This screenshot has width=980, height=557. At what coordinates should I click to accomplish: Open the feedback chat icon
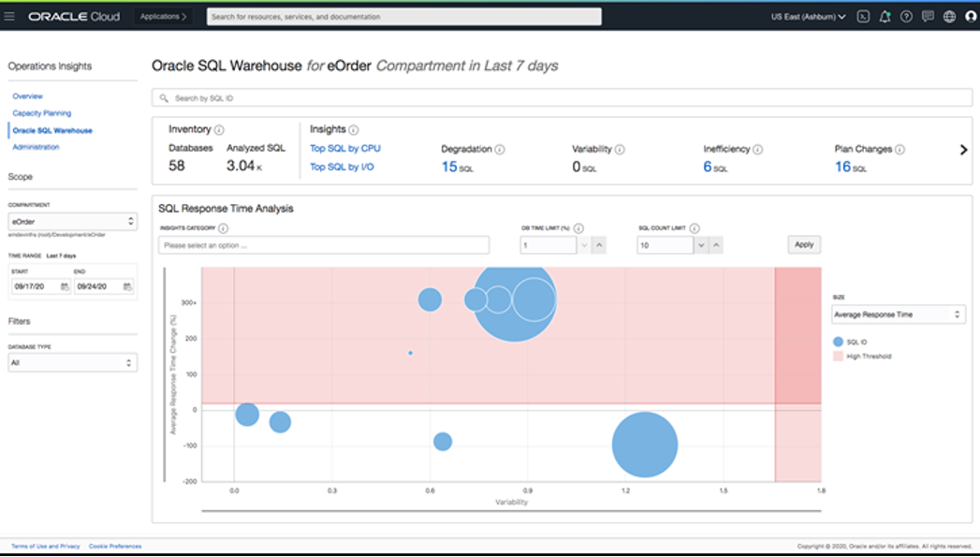[928, 17]
